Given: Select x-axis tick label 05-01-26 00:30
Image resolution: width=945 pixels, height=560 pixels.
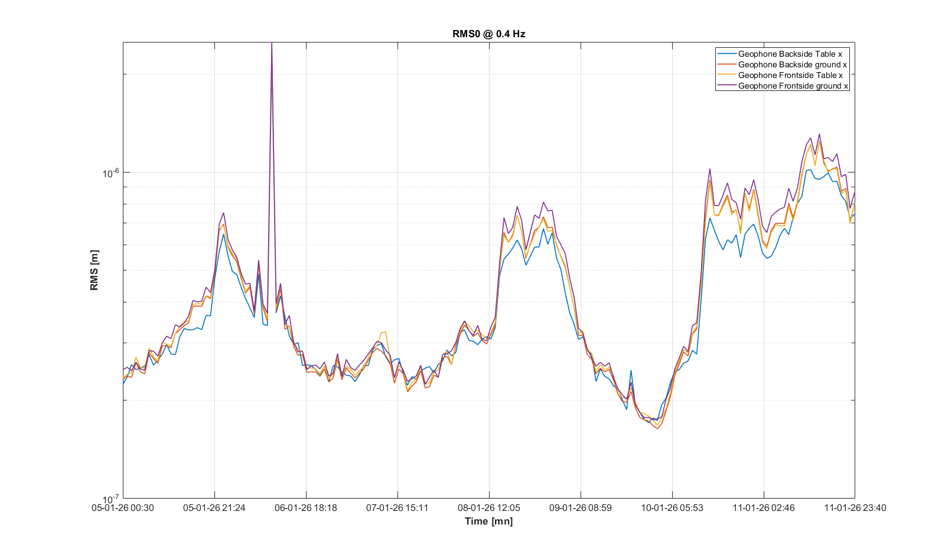Looking at the screenshot, I should point(123,508).
